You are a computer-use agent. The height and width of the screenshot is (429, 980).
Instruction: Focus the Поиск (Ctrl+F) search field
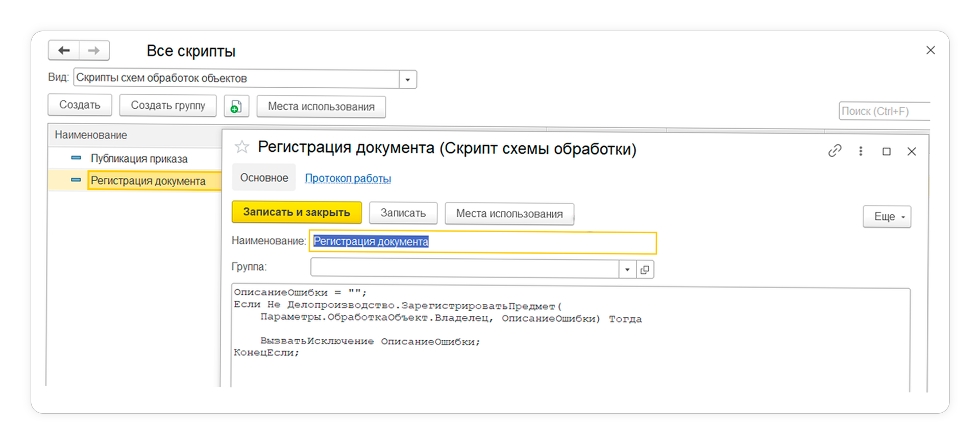(884, 111)
